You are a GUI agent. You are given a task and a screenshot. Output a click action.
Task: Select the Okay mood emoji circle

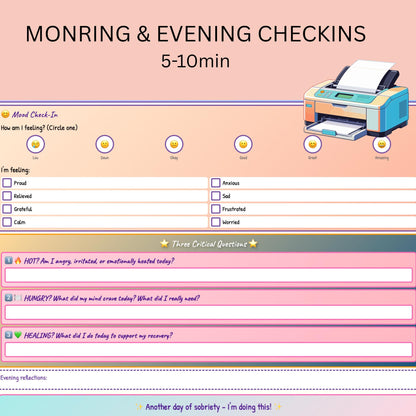pos(174,144)
